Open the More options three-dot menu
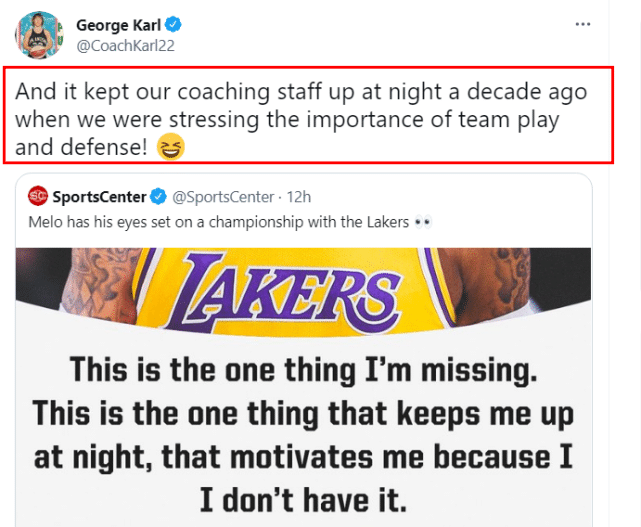Screen dimensions: 641x527 point(583,22)
